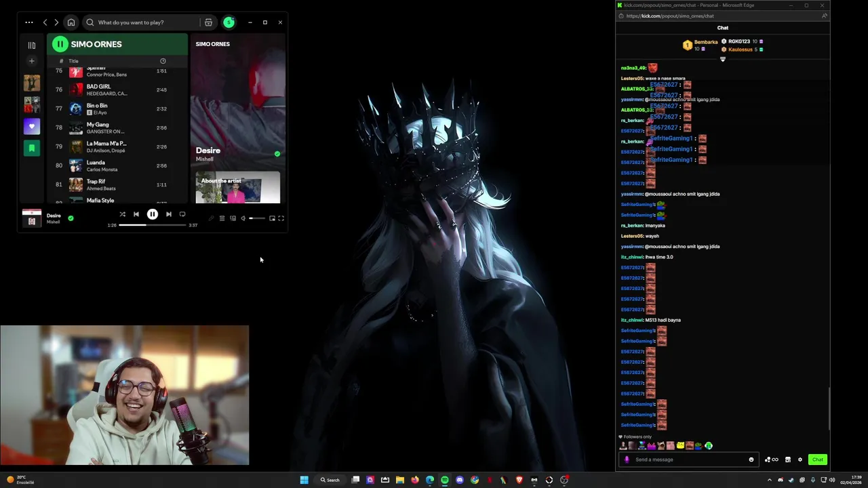The width and height of the screenshot is (868, 488).
Task: Mute Spotify volume speaker icon
Action: (243, 218)
